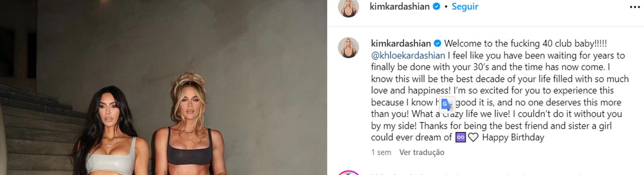Click the verified badge in post header
The width and height of the screenshot is (644, 175).
pyautogui.click(x=437, y=7)
